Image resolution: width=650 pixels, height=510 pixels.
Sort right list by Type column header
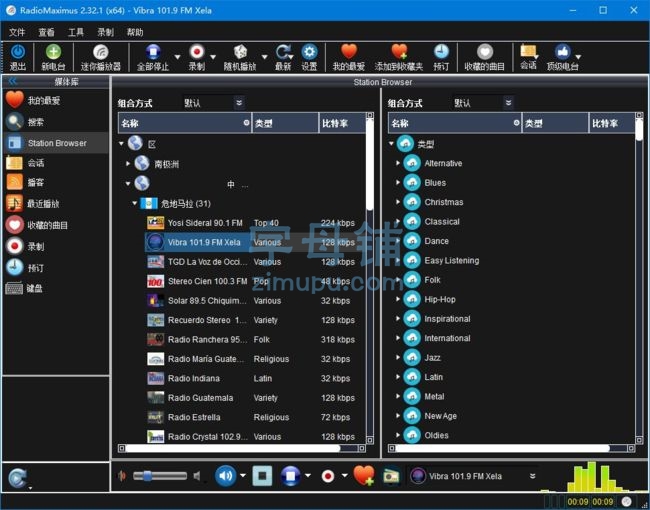pos(555,123)
